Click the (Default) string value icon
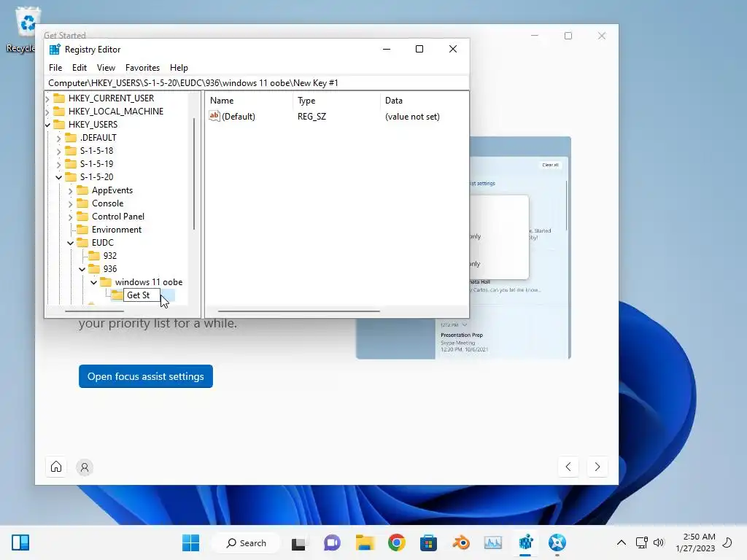 click(214, 116)
